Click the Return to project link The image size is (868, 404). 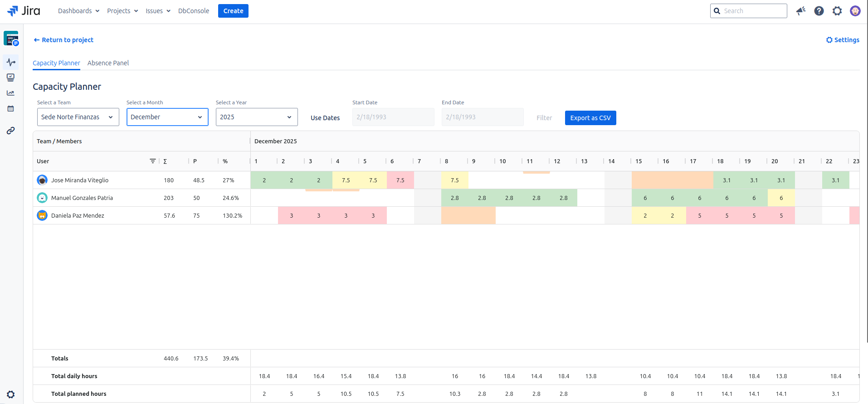(63, 40)
